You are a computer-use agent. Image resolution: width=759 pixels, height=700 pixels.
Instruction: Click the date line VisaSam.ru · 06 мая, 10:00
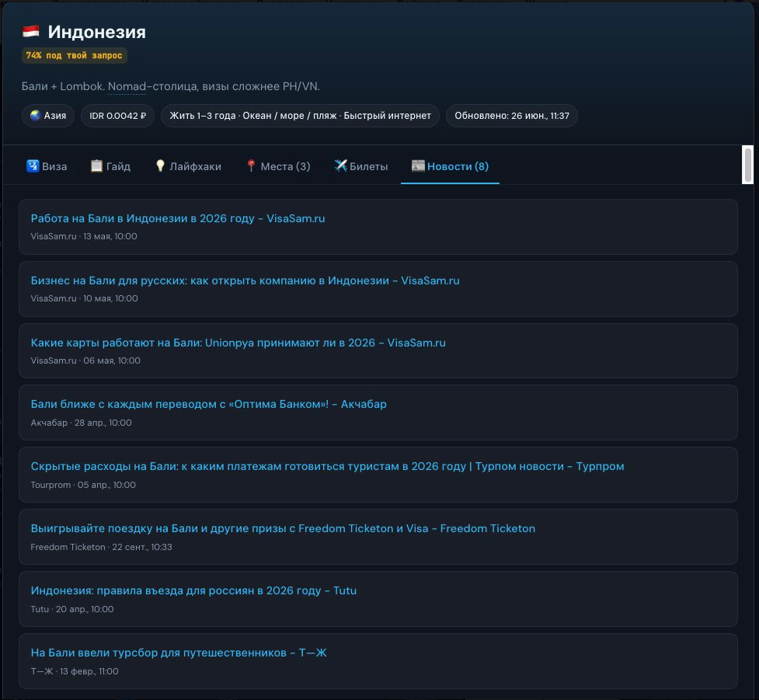85,360
